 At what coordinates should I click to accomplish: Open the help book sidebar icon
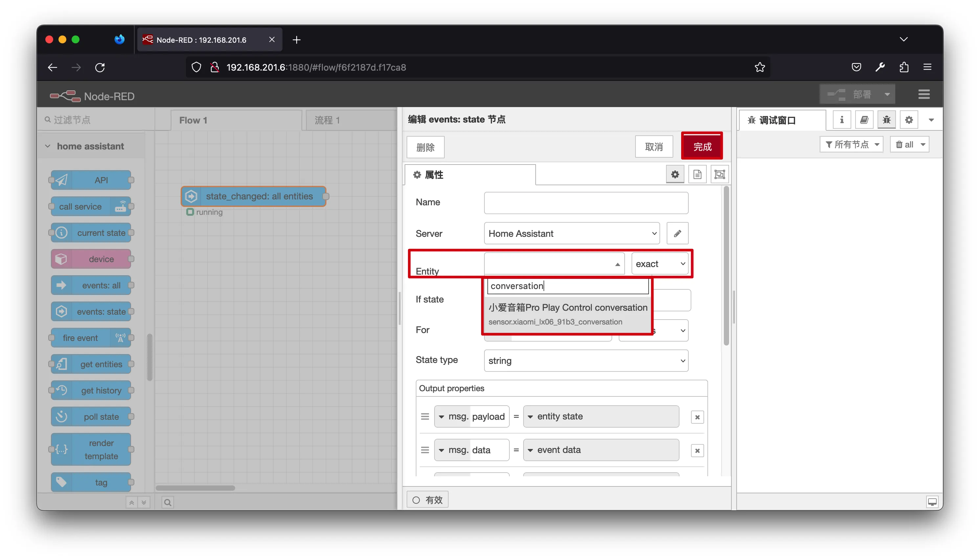[x=864, y=120]
